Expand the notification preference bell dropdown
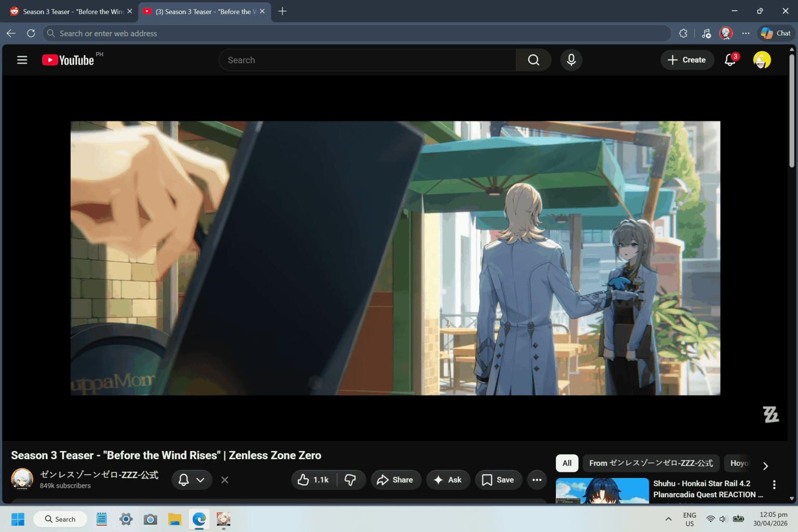 point(192,480)
